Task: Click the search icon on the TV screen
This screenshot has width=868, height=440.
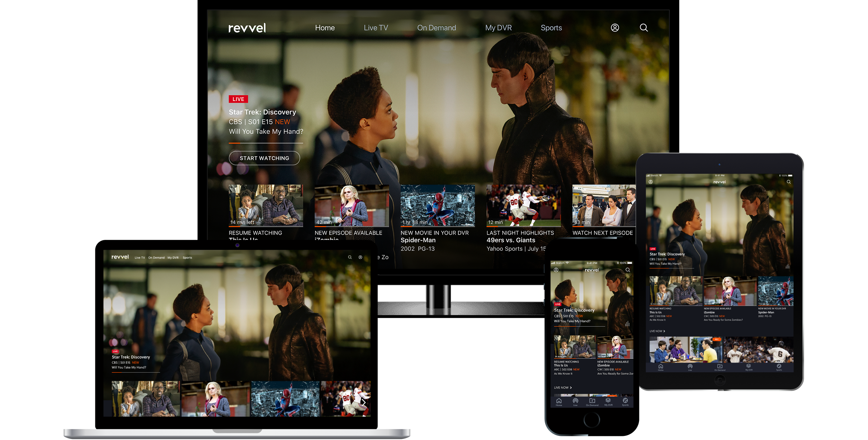Action: [x=644, y=28]
